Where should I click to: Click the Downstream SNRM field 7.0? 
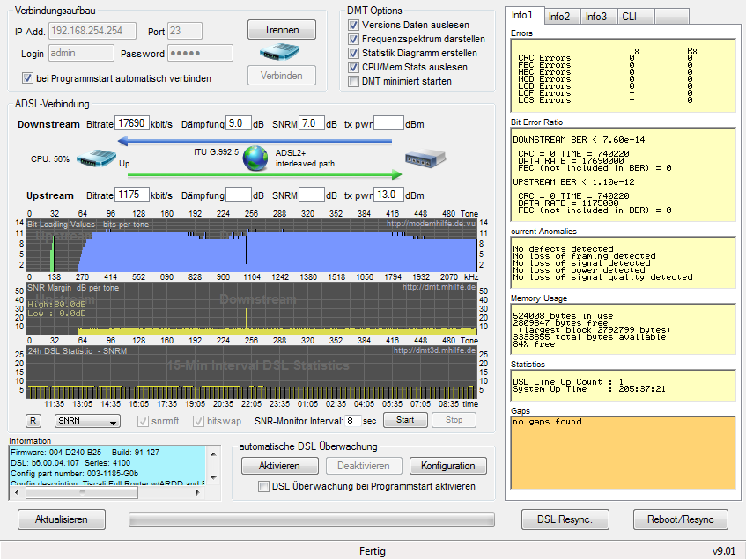pos(312,123)
